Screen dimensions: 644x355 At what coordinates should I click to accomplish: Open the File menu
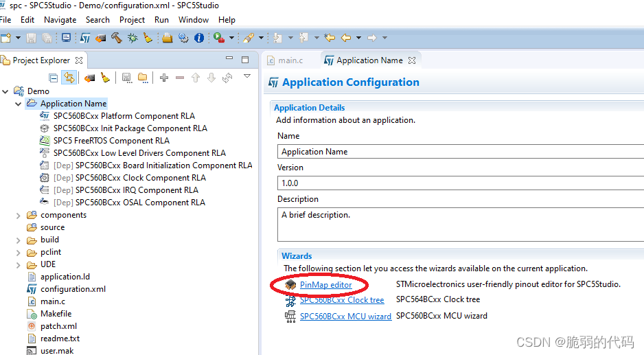point(5,20)
